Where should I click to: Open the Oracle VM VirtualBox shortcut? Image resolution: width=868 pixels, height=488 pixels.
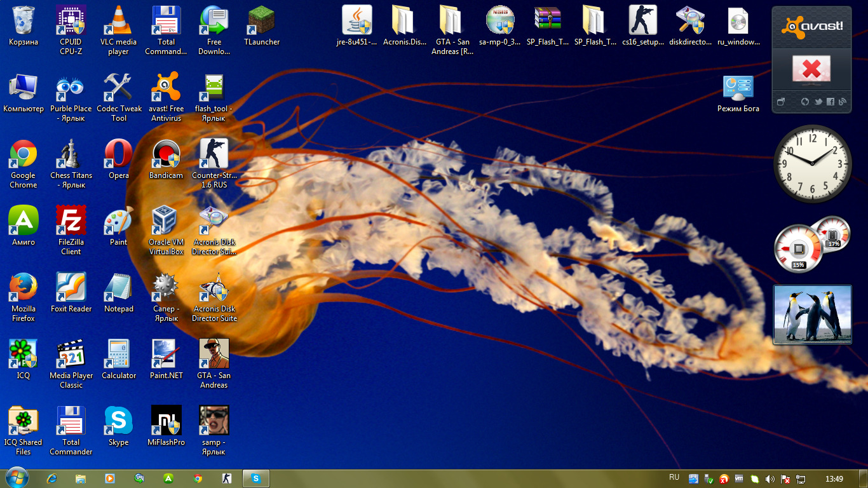166,222
